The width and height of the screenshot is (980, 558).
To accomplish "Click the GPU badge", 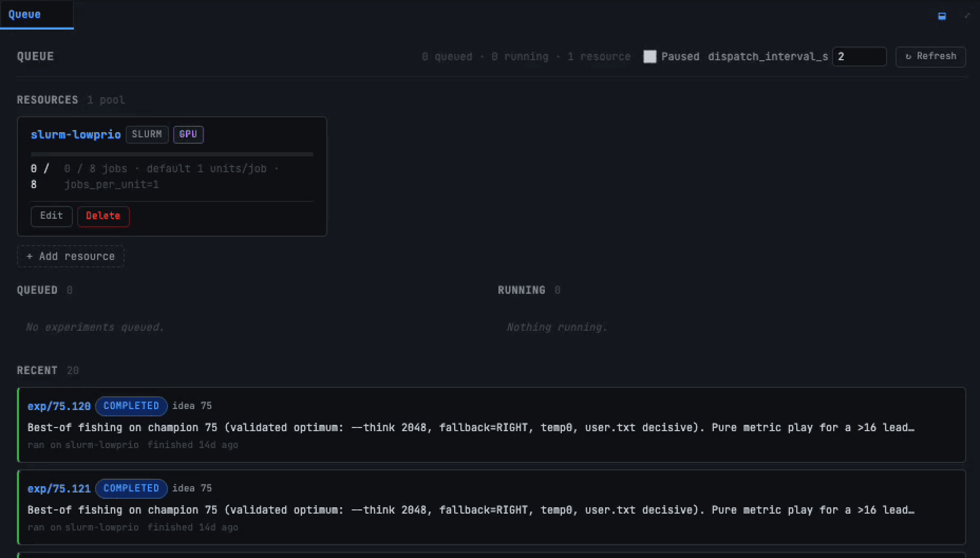I will coord(188,134).
